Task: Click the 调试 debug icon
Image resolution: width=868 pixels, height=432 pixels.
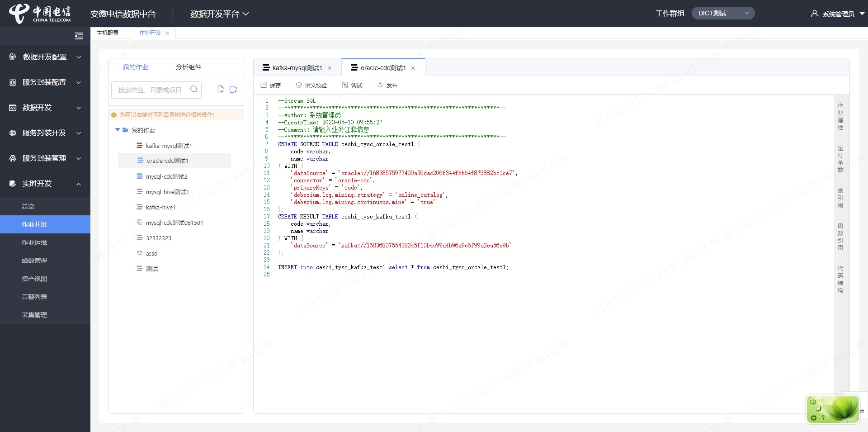Action: tap(345, 85)
